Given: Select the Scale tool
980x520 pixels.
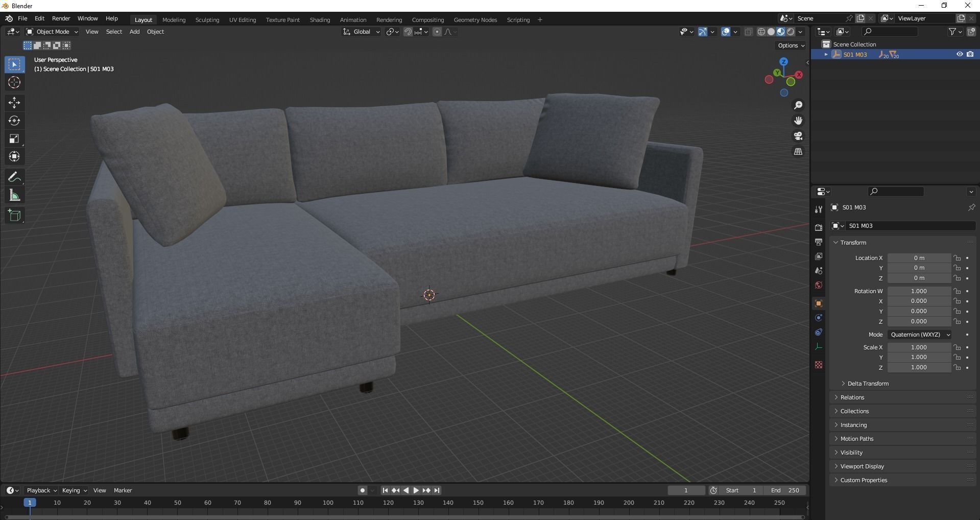Looking at the screenshot, I should 14,138.
